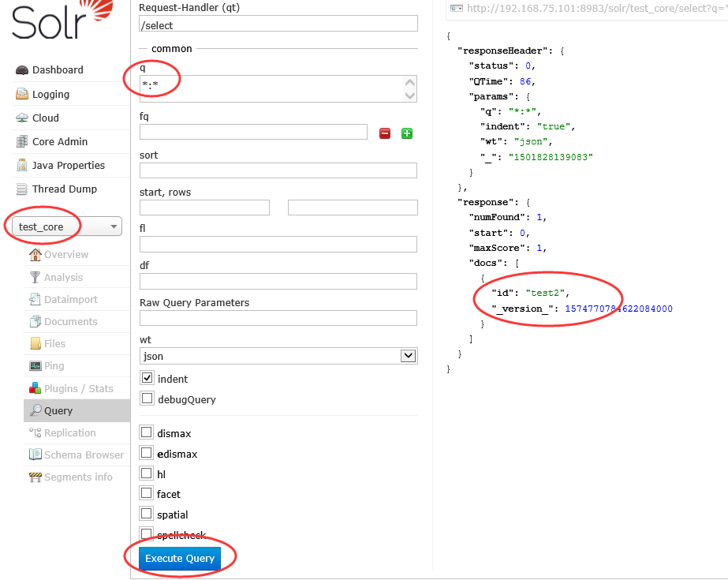
Task: Click the Query magnifier icon
Action: (35, 410)
